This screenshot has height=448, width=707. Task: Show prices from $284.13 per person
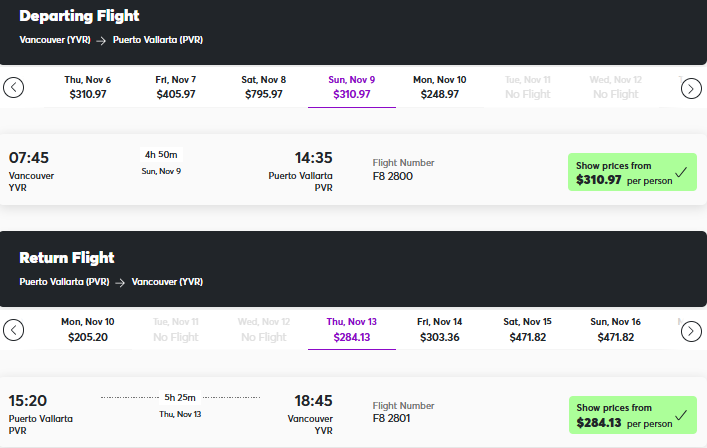[621, 415]
